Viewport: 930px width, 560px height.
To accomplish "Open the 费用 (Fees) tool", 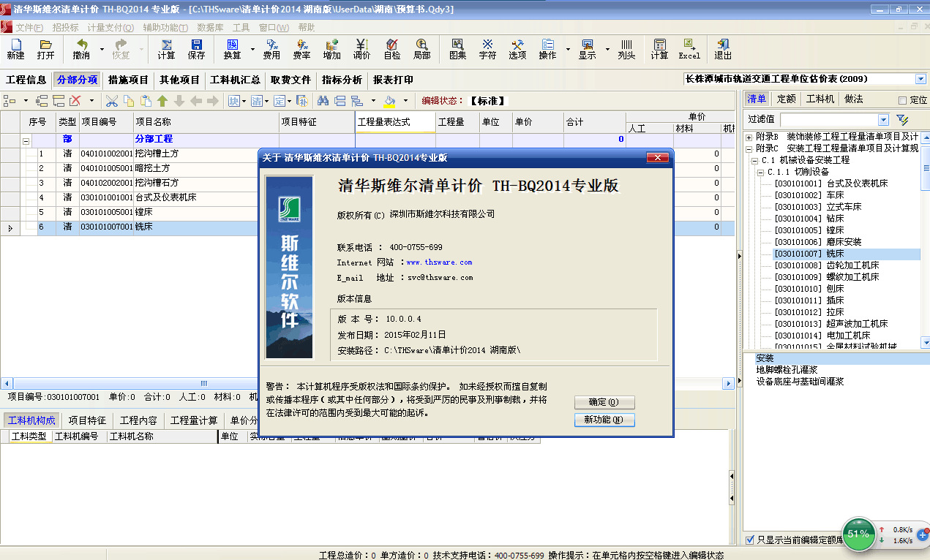I will click(271, 49).
